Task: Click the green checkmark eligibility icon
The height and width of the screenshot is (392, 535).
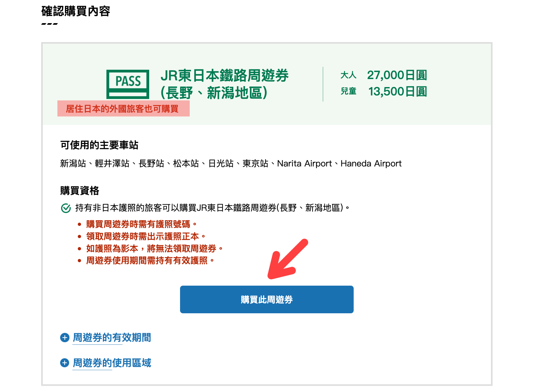Action: (66, 208)
